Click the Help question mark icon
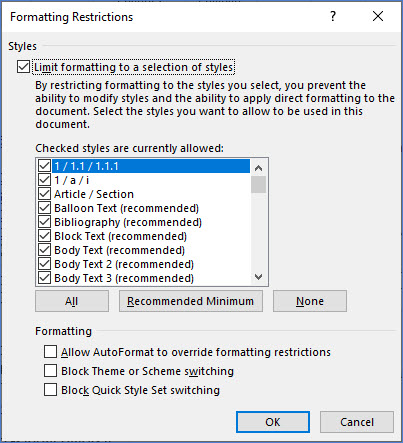 tap(333, 16)
